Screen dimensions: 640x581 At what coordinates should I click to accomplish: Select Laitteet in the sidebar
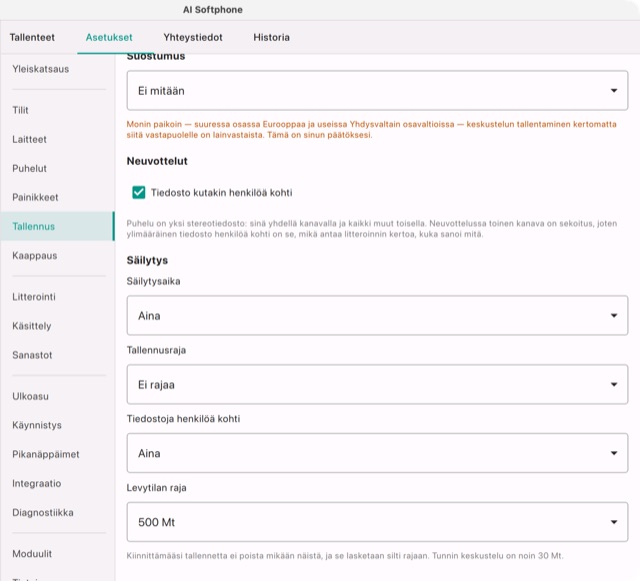pos(57,139)
